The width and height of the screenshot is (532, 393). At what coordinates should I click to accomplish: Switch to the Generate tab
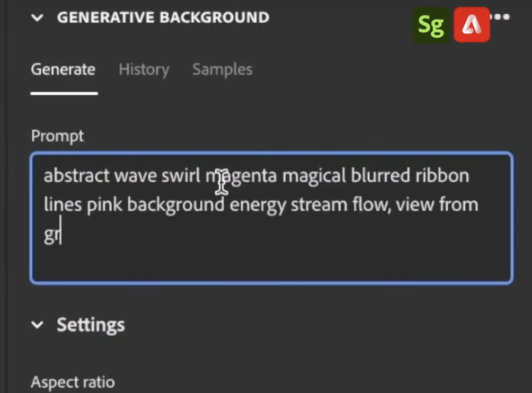point(63,69)
